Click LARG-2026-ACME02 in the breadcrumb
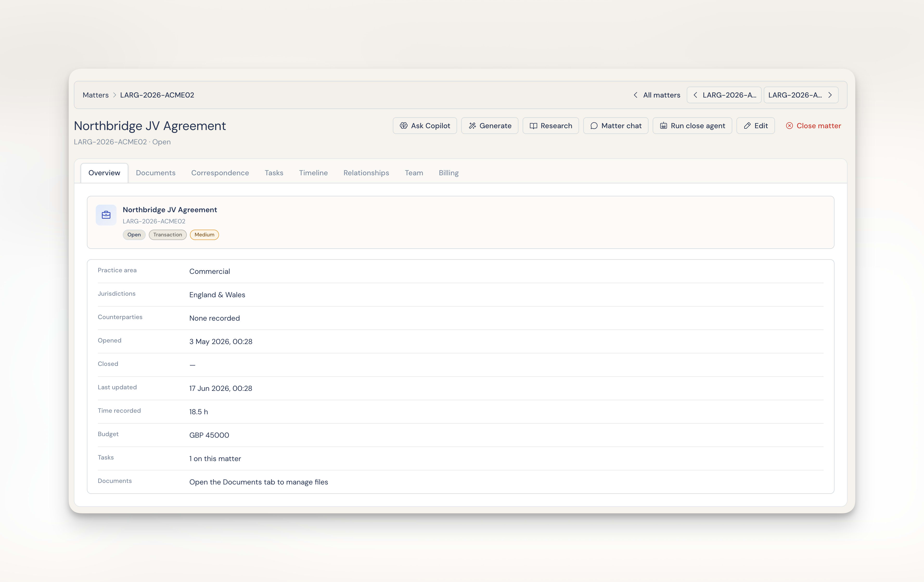 coord(157,95)
